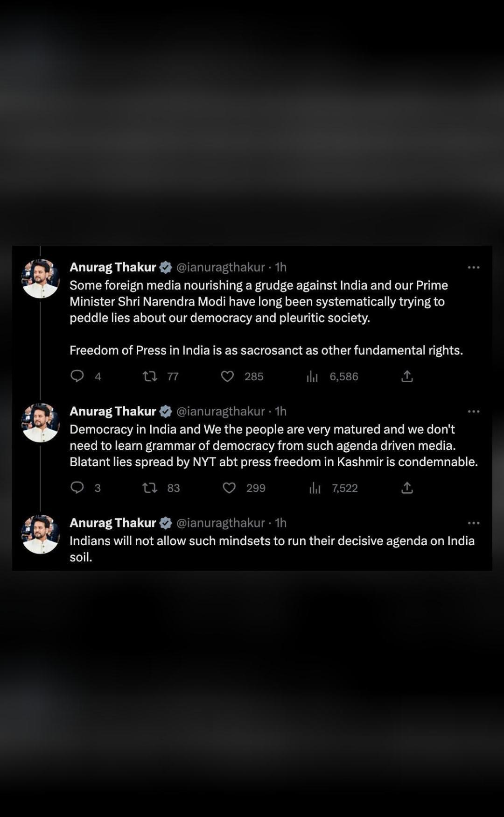The image size is (504, 817).
Task: Retweet the tweet with 77 retweets
Action: click(150, 376)
